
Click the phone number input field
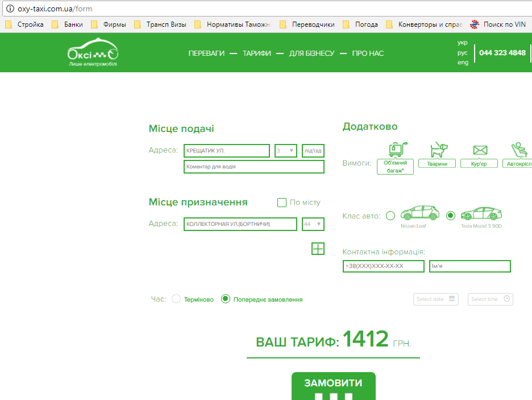coord(384,266)
